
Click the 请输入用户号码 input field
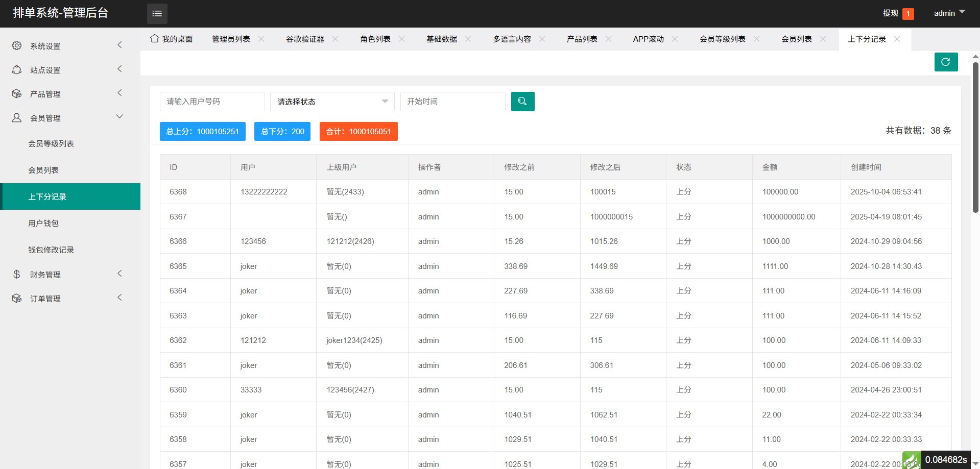click(212, 102)
